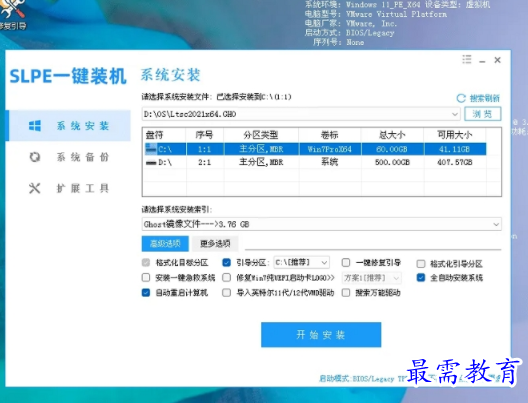Viewport: 528px width, 403px height.
Task: Close the SLPE window
Action: (497, 60)
